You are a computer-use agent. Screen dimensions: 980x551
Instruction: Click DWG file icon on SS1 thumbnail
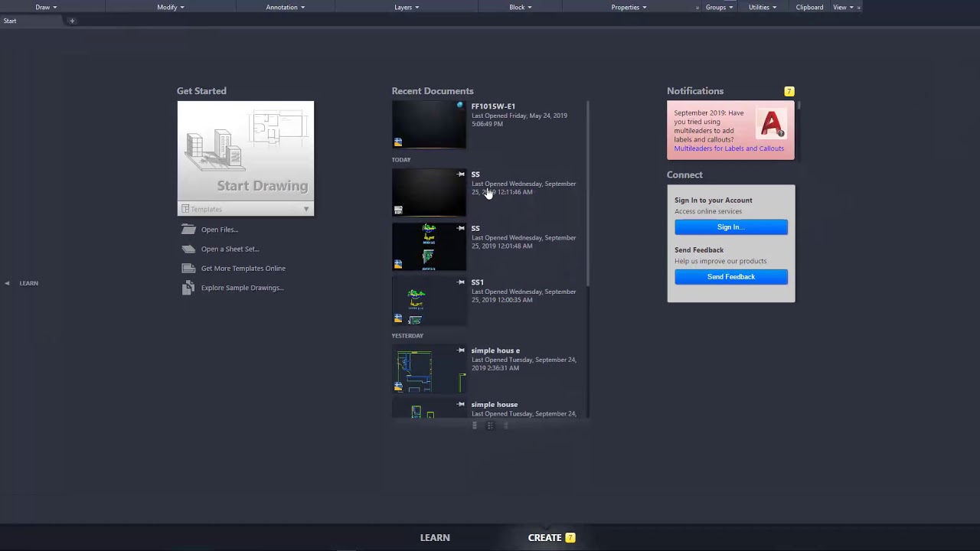398,318
